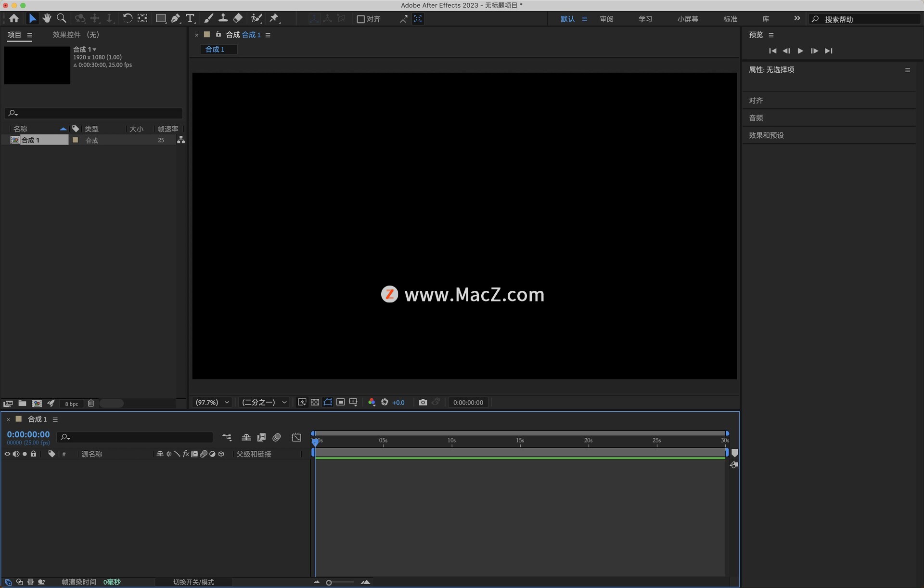The width and height of the screenshot is (924, 588).
Task: Click the 合成 1 project thumbnail
Action: 37,65
